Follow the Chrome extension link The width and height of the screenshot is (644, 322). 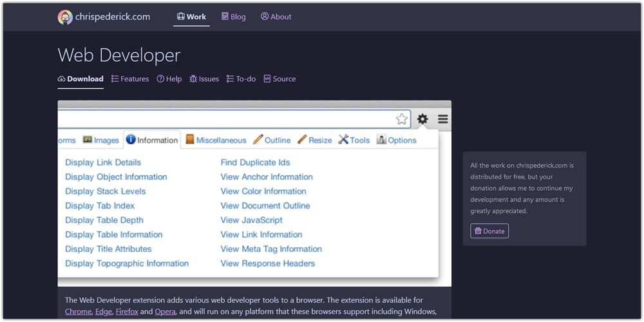point(78,312)
